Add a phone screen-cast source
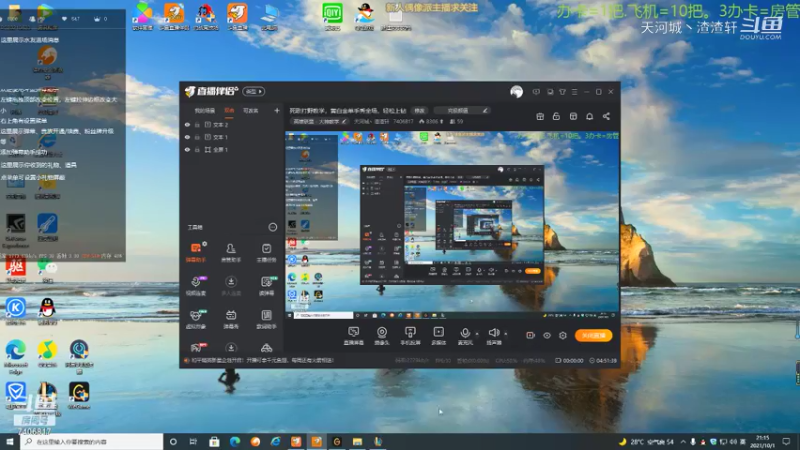 click(410, 336)
